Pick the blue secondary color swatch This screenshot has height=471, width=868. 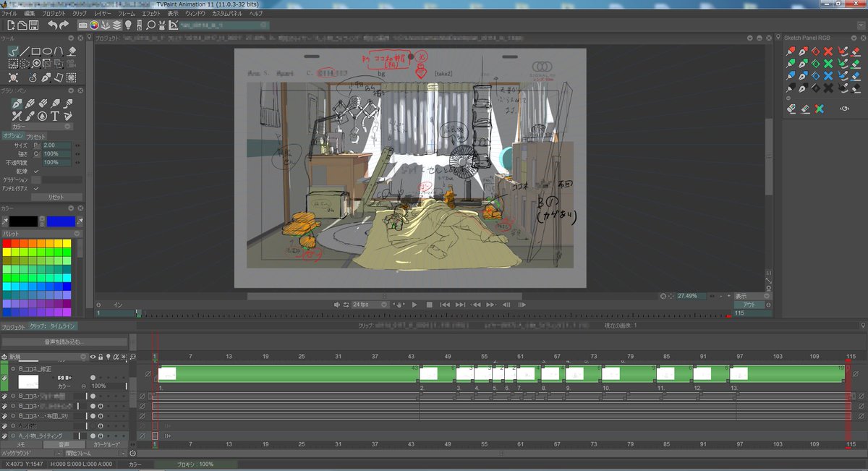(x=61, y=221)
